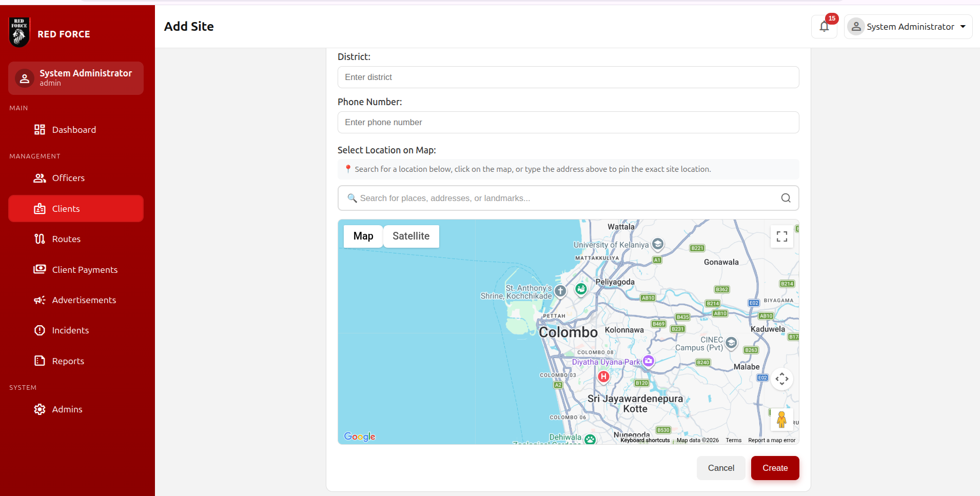Cancel adding the site
The image size is (980, 496).
[720, 468]
